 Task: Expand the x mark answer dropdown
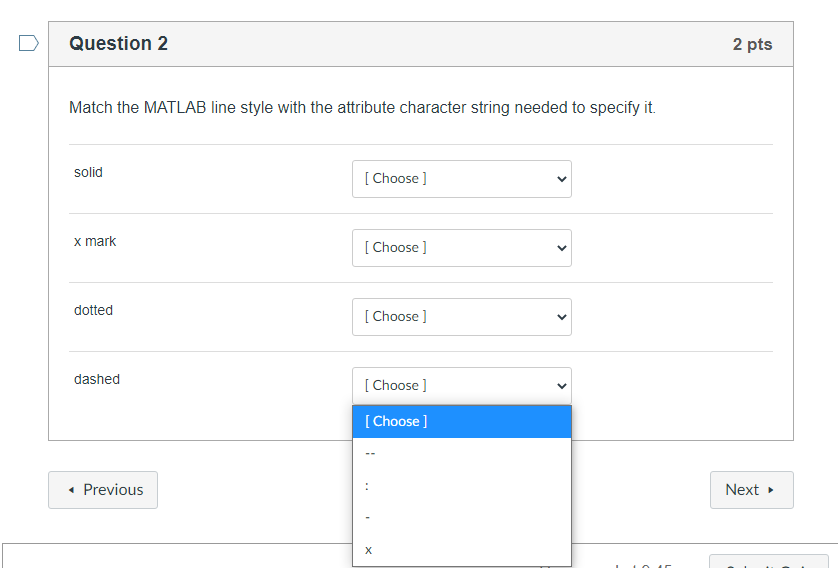point(461,248)
